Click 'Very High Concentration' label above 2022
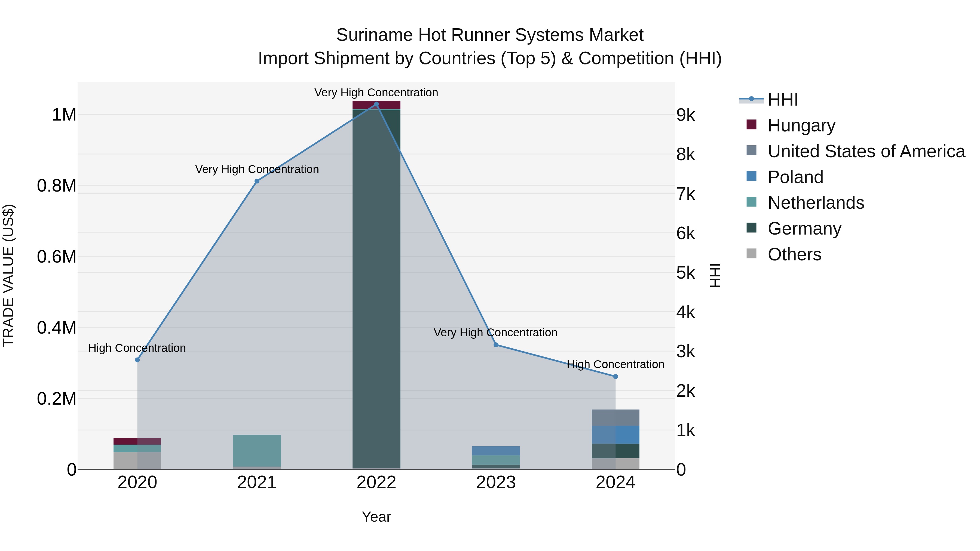The image size is (980, 551). (376, 93)
